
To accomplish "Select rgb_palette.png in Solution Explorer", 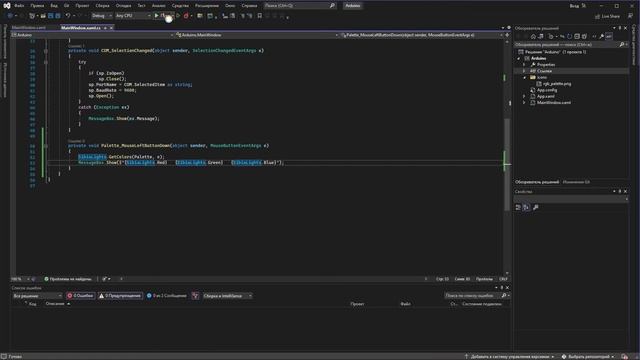I will [x=557, y=84].
